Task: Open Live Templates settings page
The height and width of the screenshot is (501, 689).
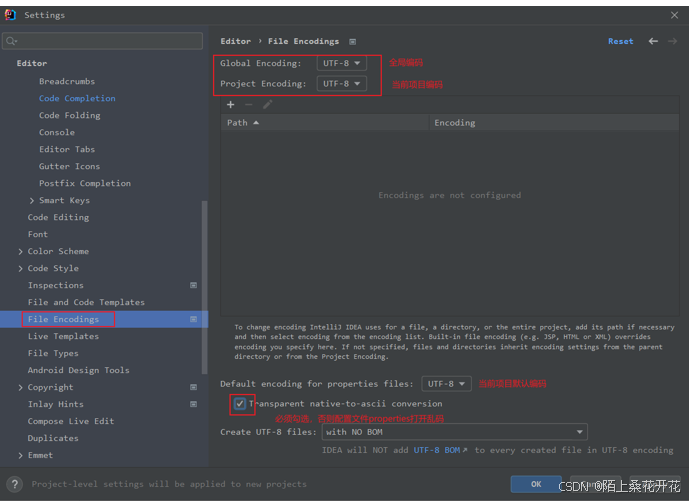Action: (x=63, y=336)
